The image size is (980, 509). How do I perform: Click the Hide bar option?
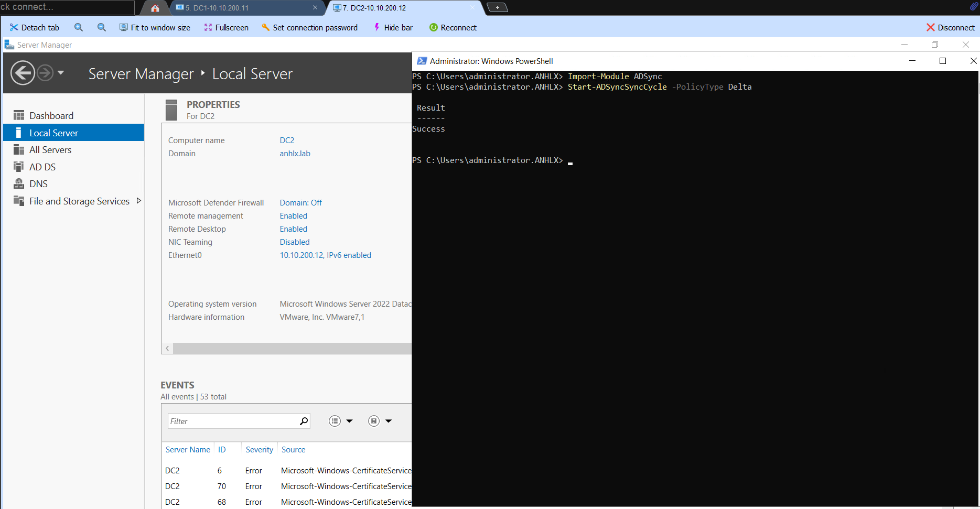click(x=393, y=27)
